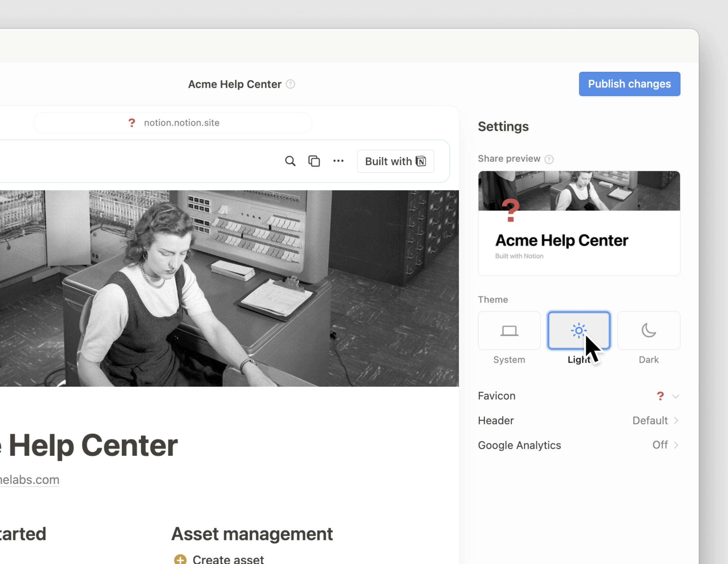
Task: Open the three-dot more options menu
Action: (x=338, y=161)
